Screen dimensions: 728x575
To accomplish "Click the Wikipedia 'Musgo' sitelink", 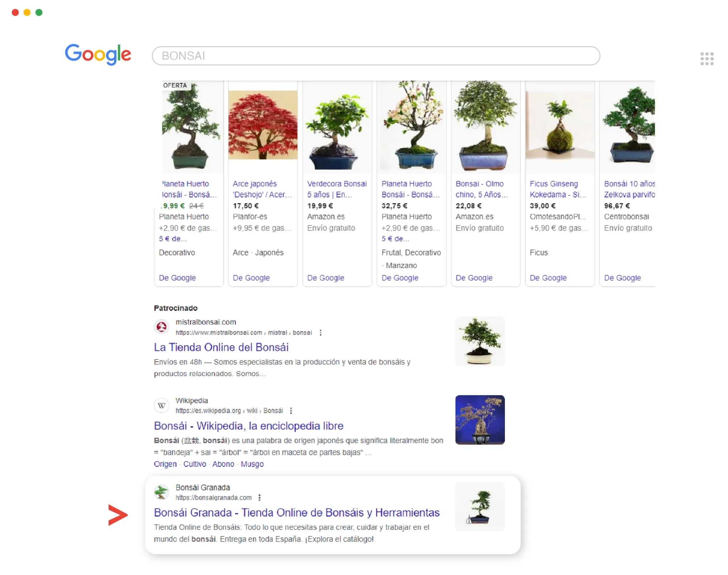I will pos(252,464).
